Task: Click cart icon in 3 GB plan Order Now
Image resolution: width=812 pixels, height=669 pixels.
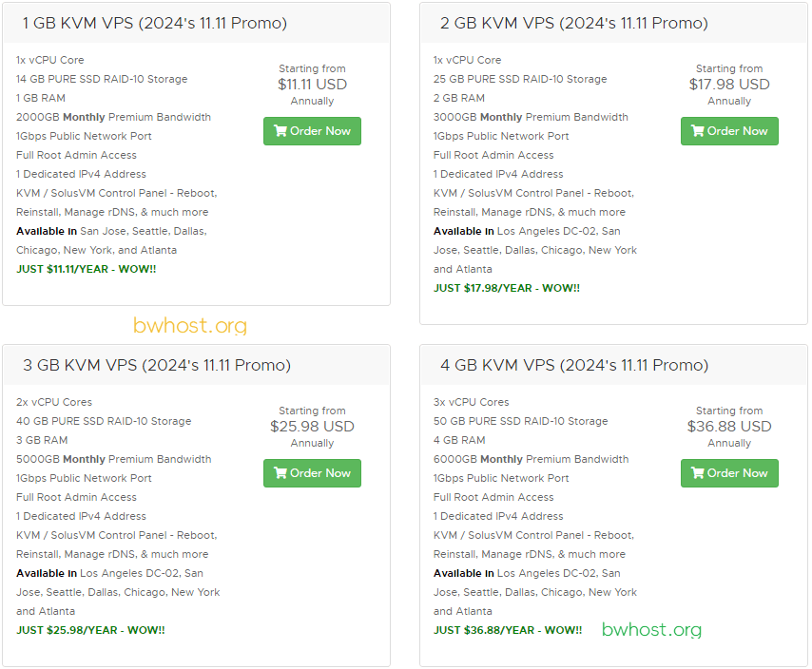Action: pyautogui.click(x=280, y=473)
